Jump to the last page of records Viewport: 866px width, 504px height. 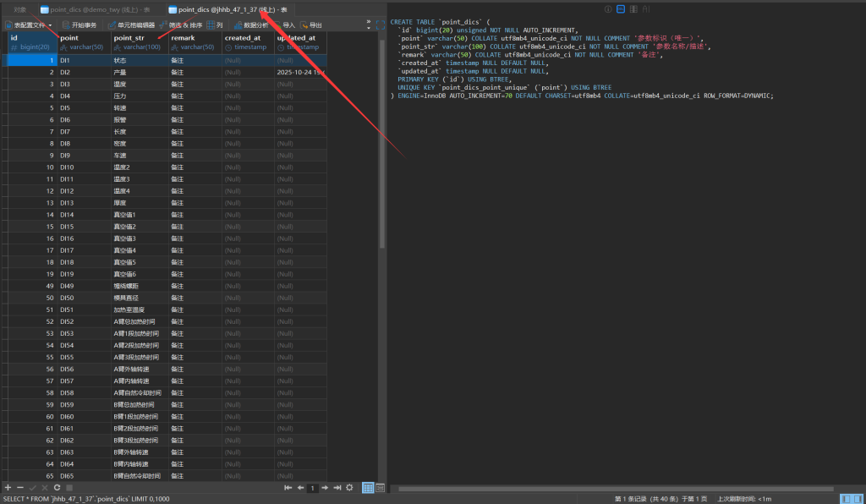(x=337, y=488)
